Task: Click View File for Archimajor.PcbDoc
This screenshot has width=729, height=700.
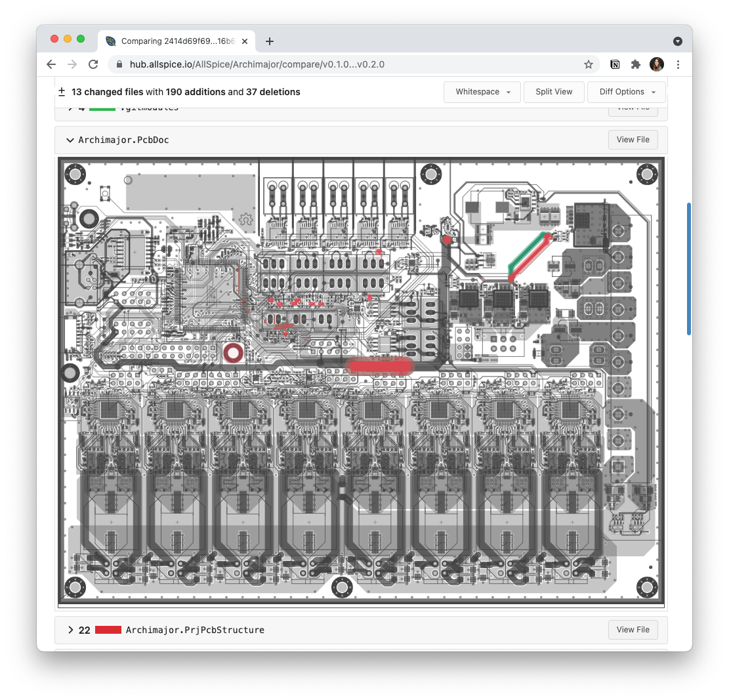Action: point(633,140)
